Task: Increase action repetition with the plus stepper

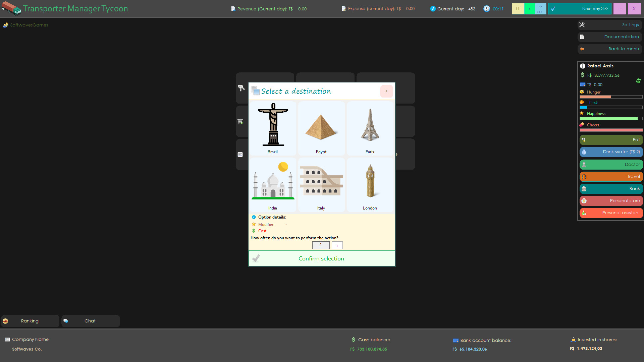Action: click(x=337, y=245)
